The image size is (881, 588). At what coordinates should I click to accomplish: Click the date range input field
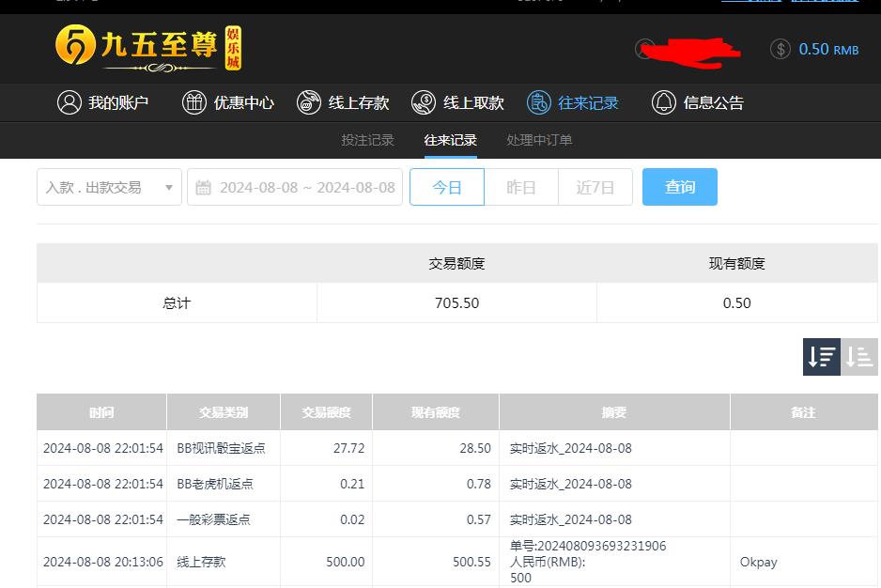click(x=301, y=187)
